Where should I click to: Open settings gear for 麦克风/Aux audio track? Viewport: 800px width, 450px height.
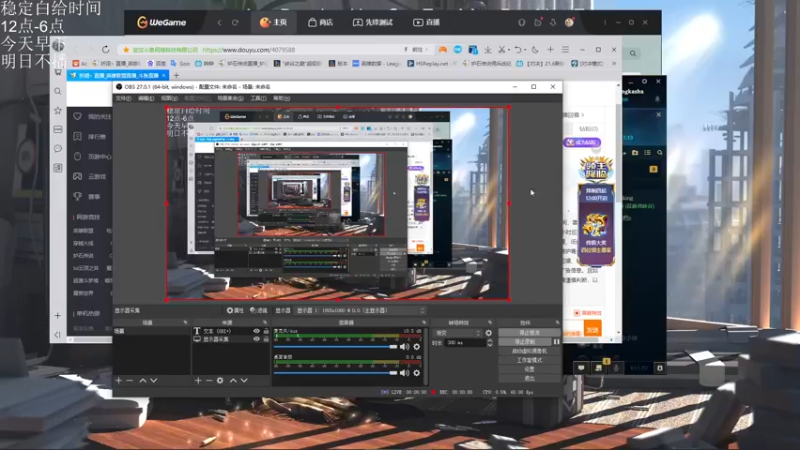[417, 347]
